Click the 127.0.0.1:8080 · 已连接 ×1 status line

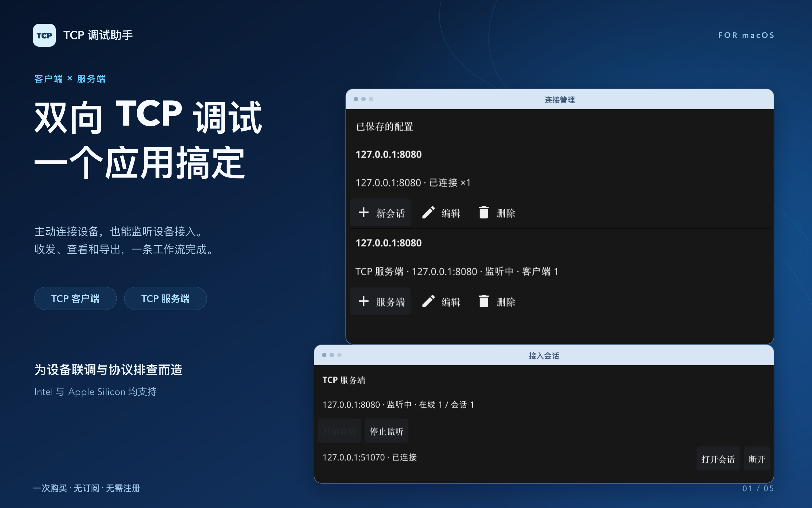(x=413, y=183)
